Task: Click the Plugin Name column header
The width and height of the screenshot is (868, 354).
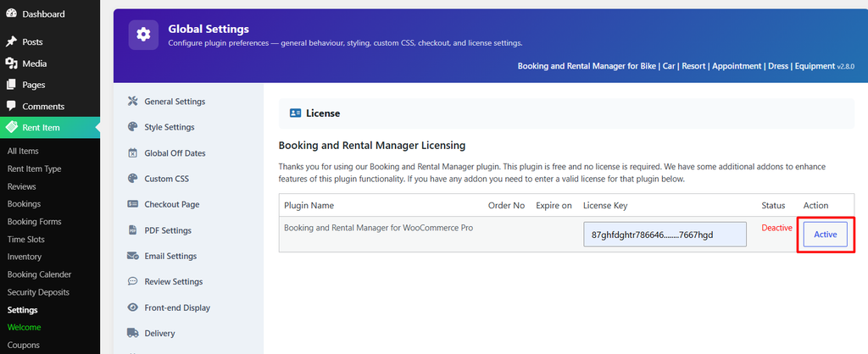Action: click(x=309, y=205)
